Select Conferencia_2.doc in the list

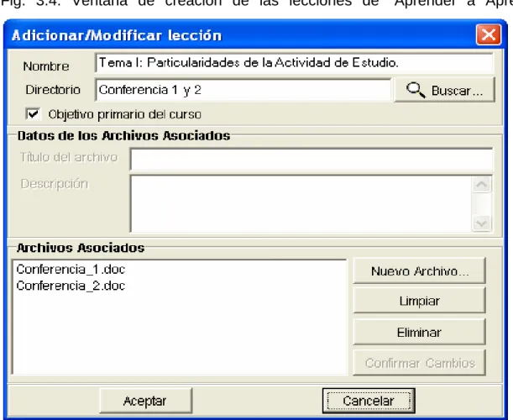71,286
